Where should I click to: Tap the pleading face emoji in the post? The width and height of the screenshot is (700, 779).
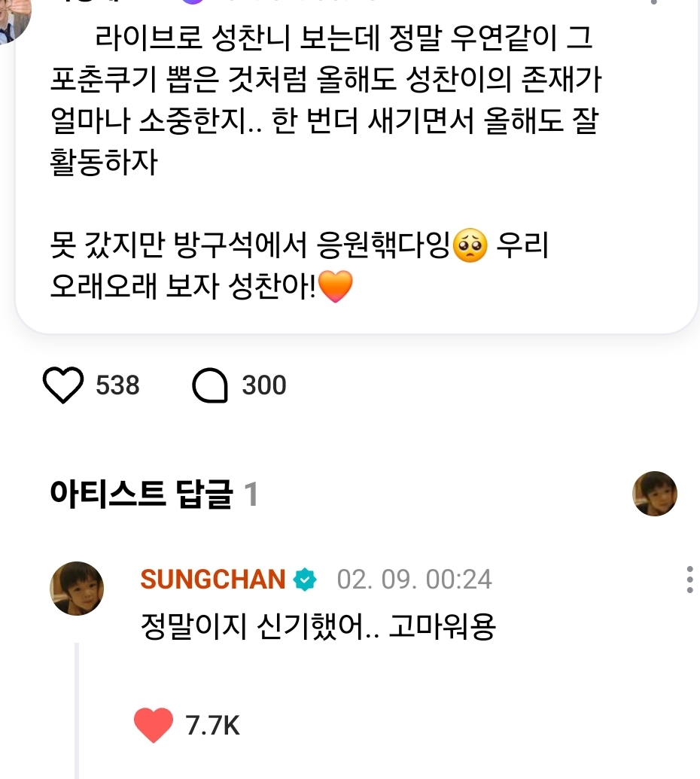(470, 246)
